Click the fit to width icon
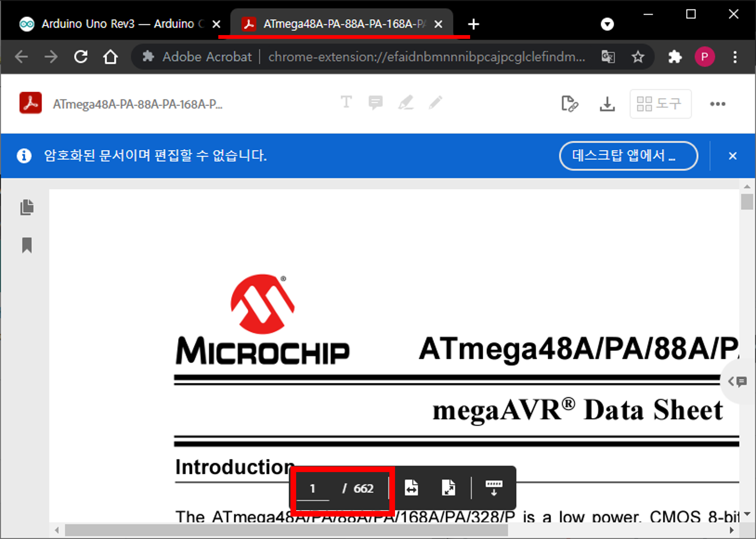Viewport: 756px width, 539px height. pyautogui.click(x=411, y=488)
